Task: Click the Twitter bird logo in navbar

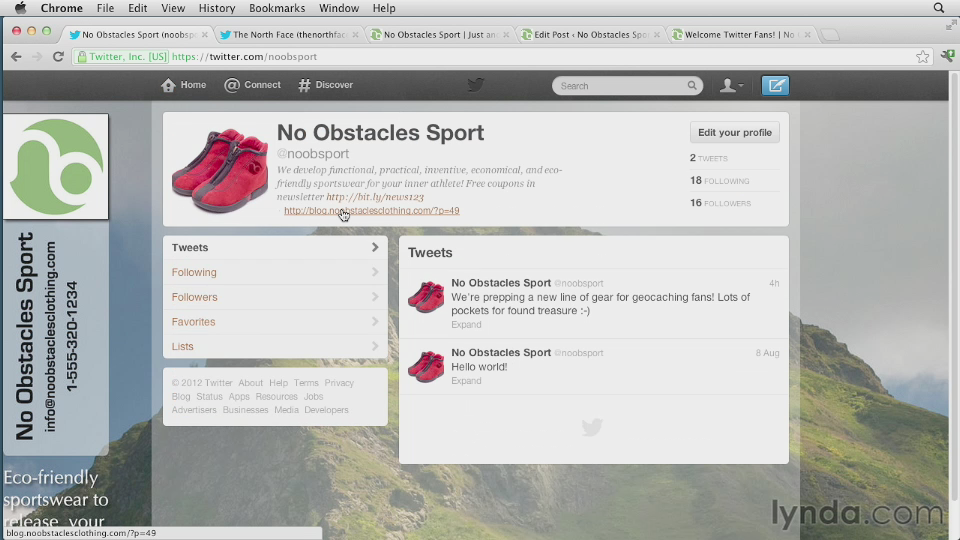Action: pos(476,85)
